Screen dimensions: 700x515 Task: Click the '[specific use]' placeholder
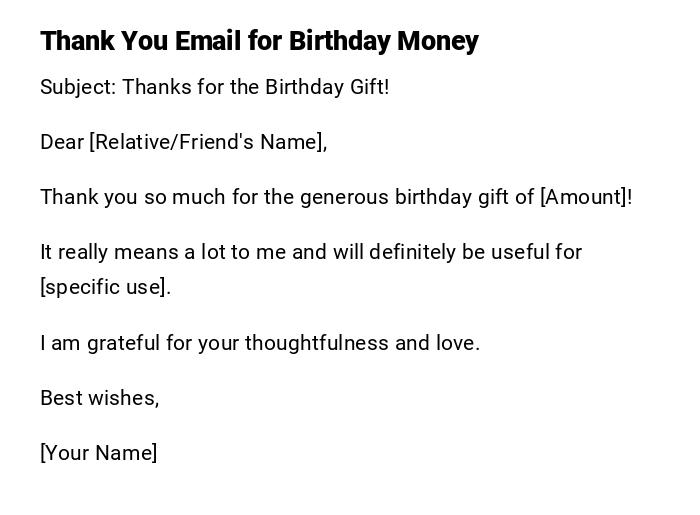point(105,288)
